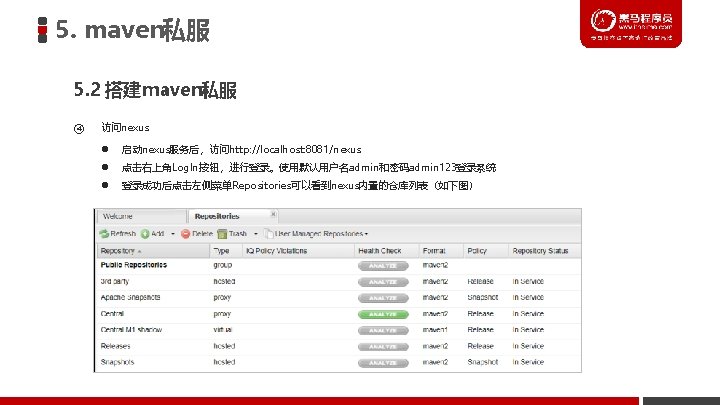The image size is (720, 405).
Task: Click the green Add icon
Action: (x=145, y=234)
